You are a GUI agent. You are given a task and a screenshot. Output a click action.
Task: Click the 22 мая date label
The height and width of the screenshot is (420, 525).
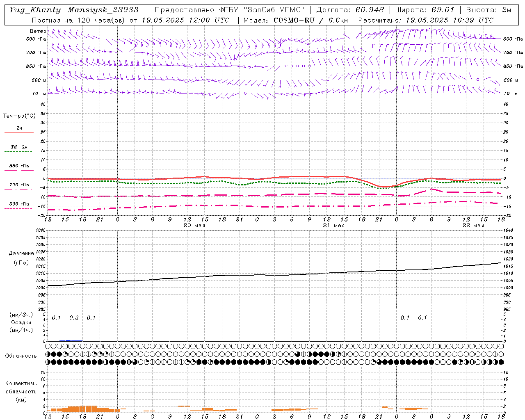[x=473, y=226]
